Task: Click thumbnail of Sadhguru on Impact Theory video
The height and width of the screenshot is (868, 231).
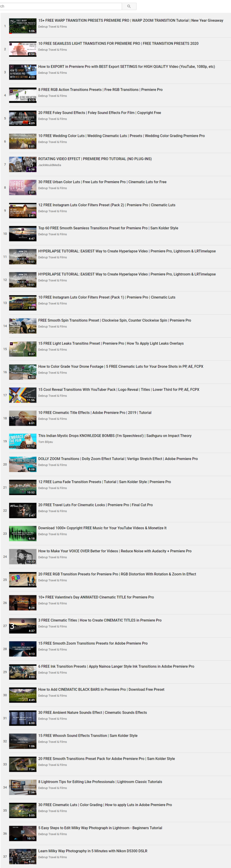Action: pyautogui.click(x=23, y=441)
